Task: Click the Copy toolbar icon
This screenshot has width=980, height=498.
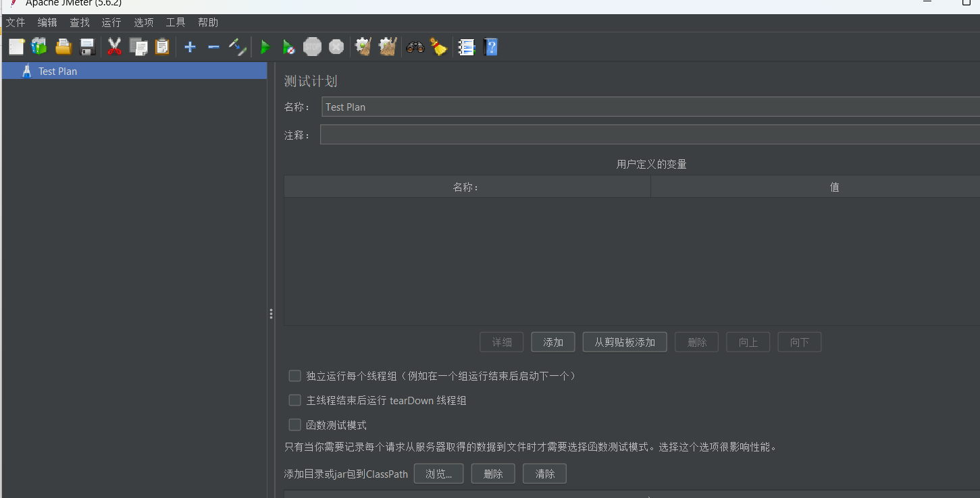Action: coord(138,47)
